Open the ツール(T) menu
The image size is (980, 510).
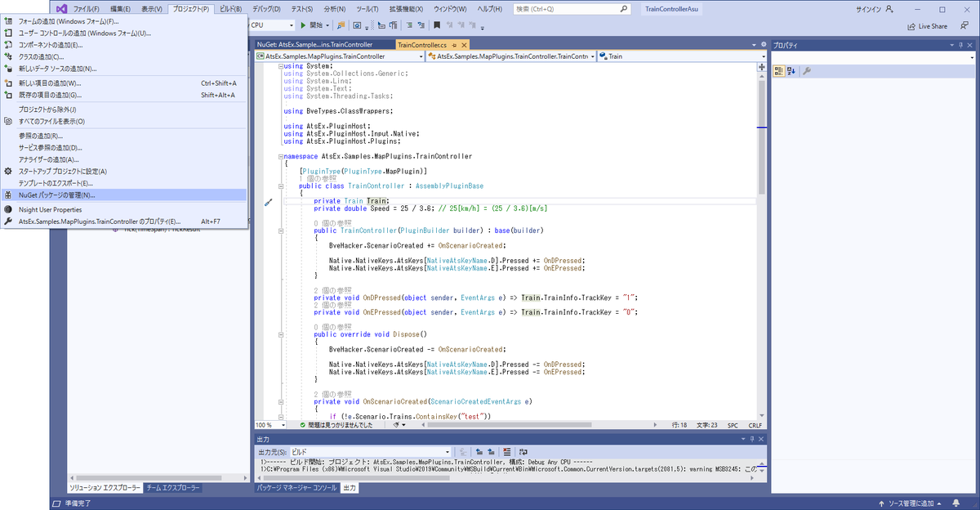(367, 8)
